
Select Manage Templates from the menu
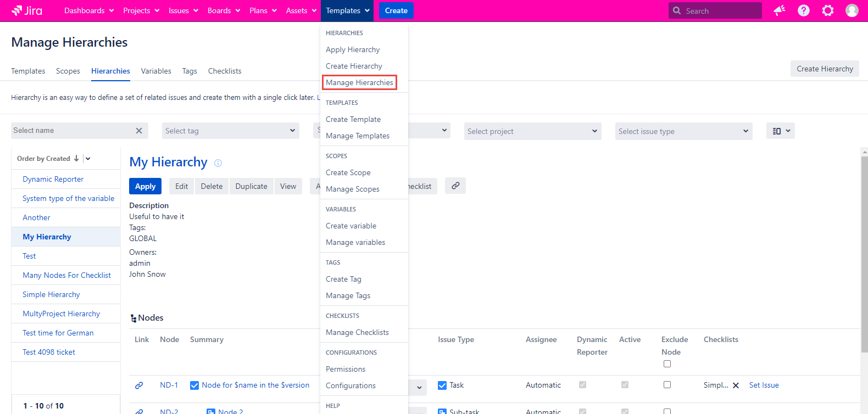click(358, 136)
